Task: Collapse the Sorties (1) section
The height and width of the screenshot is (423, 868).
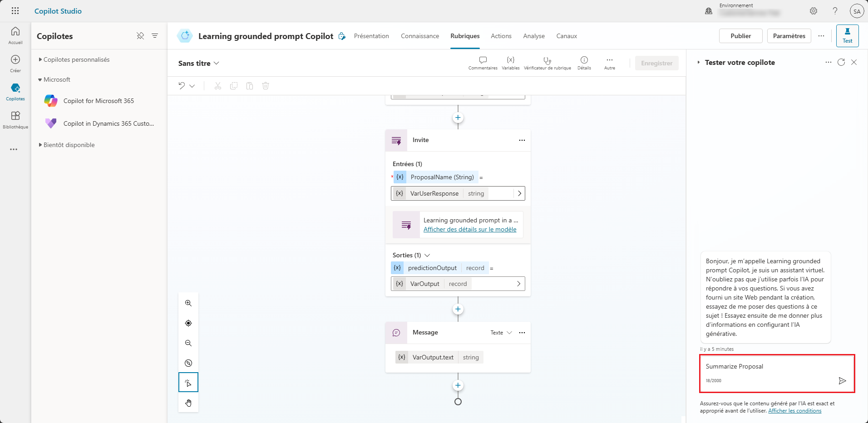Action: (427, 255)
